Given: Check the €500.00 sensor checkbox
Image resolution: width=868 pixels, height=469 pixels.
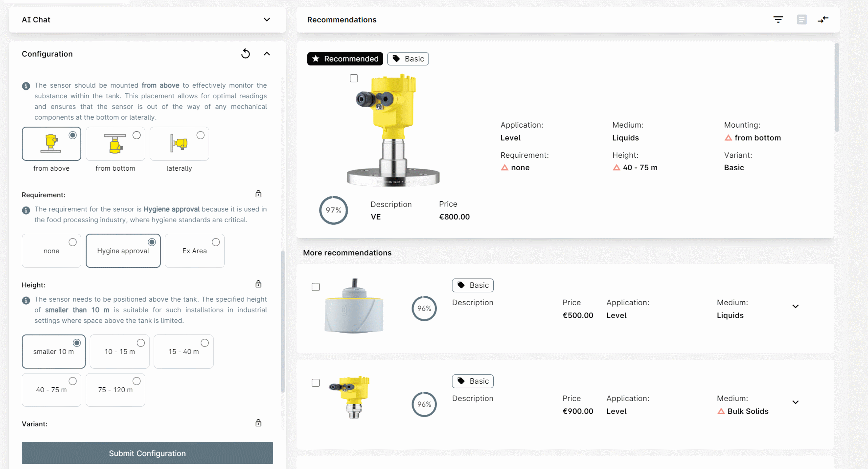Looking at the screenshot, I should tap(315, 287).
